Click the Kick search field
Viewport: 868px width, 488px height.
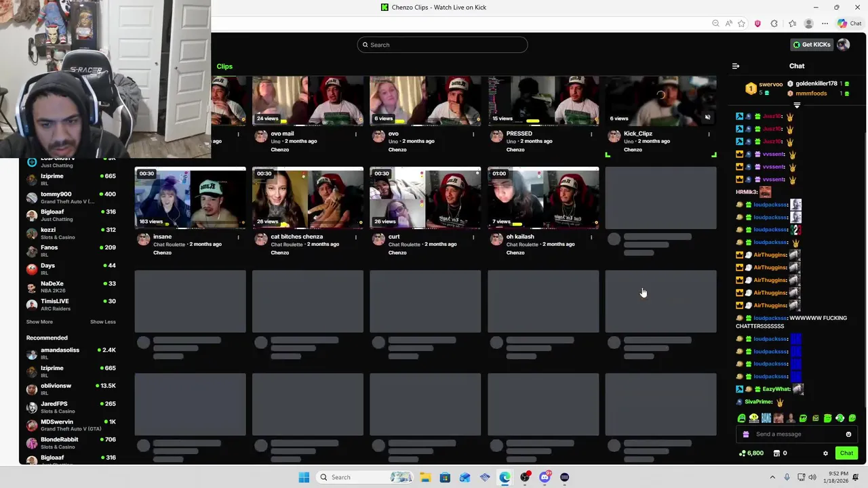[x=442, y=45]
